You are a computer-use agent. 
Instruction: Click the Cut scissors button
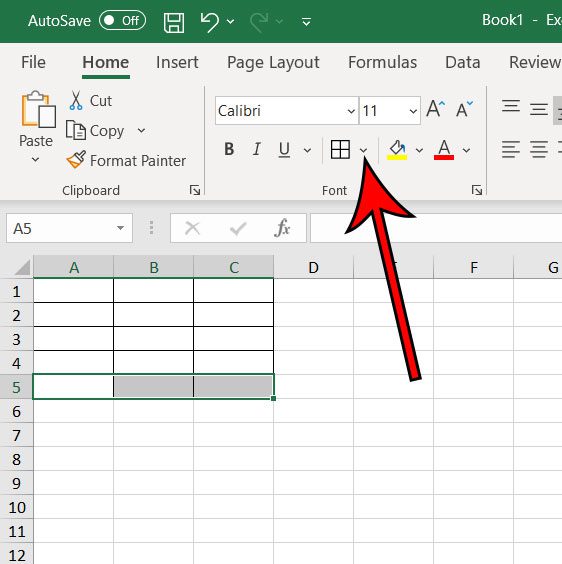pyautogui.click(x=90, y=101)
